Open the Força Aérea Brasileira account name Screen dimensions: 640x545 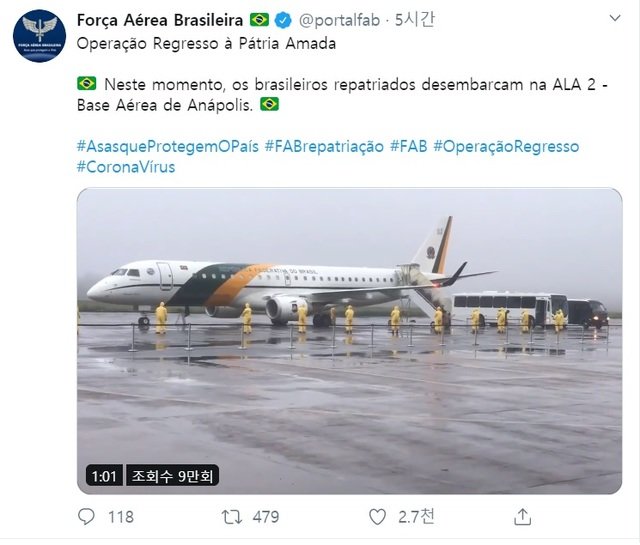[x=160, y=20]
